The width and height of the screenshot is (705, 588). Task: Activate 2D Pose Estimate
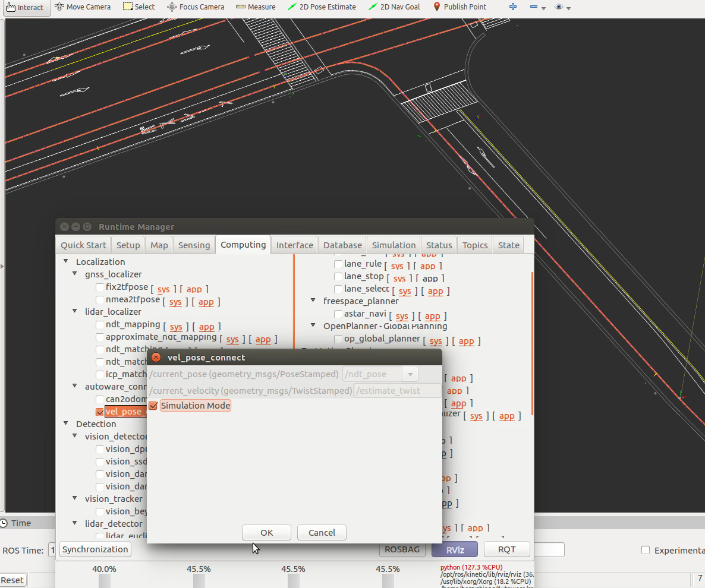click(x=322, y=7)
